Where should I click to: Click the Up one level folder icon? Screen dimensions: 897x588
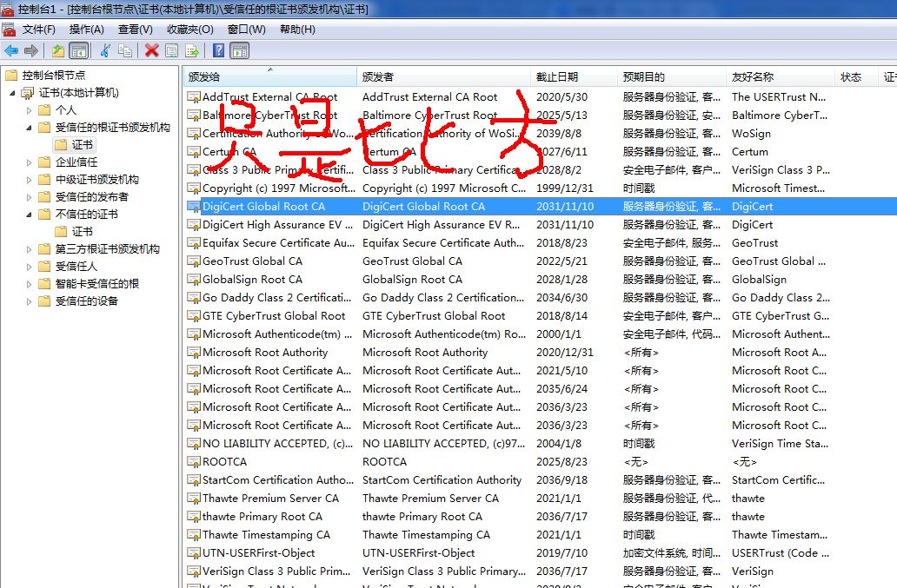57,51
